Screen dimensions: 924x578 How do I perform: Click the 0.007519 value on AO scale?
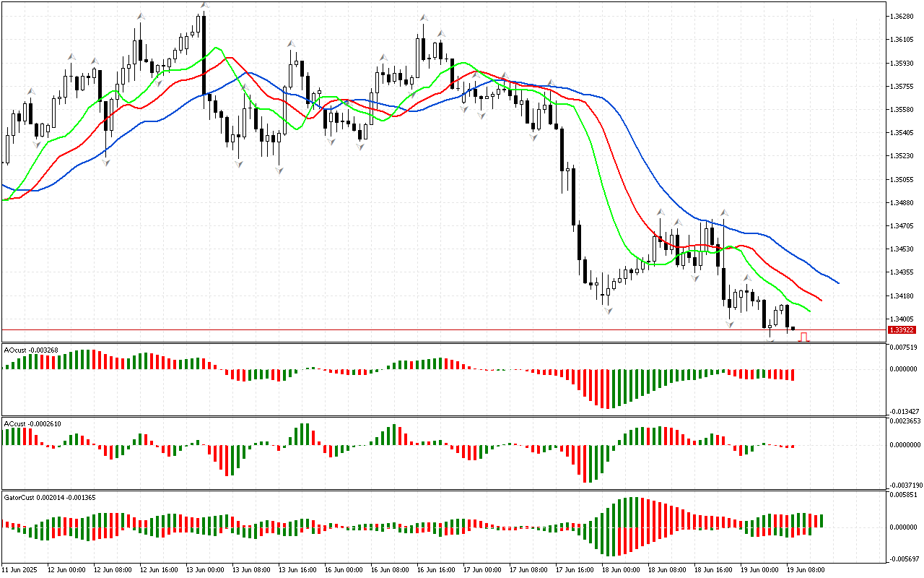[x=904, y=348]
